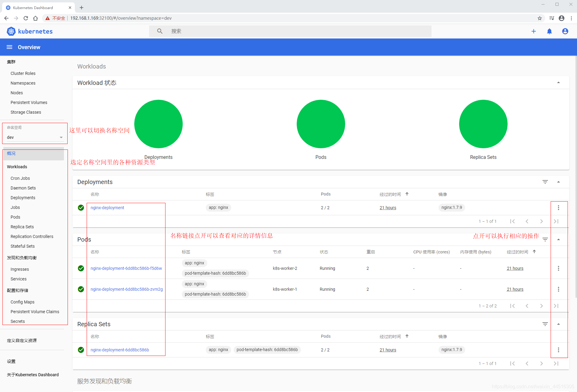Go to next page in Pods pagination
Screen dimensions: 577x392
click(542, 306)
